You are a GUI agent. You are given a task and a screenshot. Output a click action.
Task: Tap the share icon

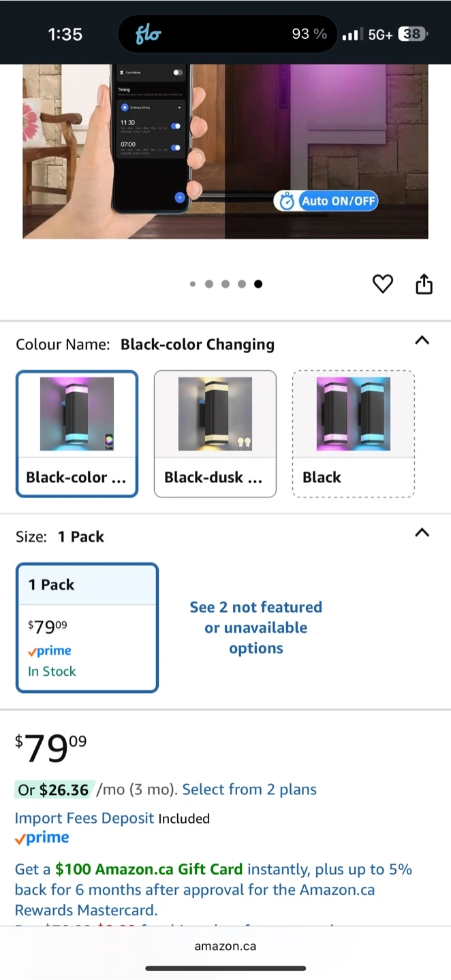pyautogui.click(x=424, y=284)
